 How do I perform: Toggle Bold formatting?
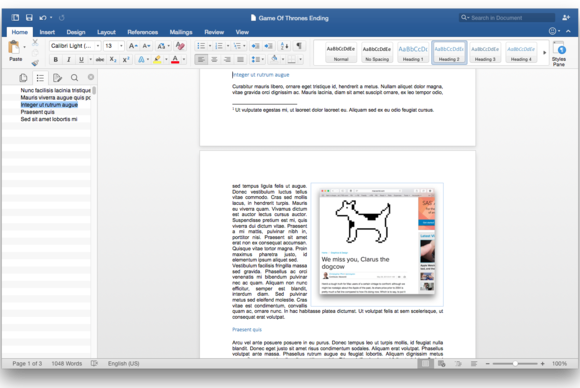tap(55, 60)
